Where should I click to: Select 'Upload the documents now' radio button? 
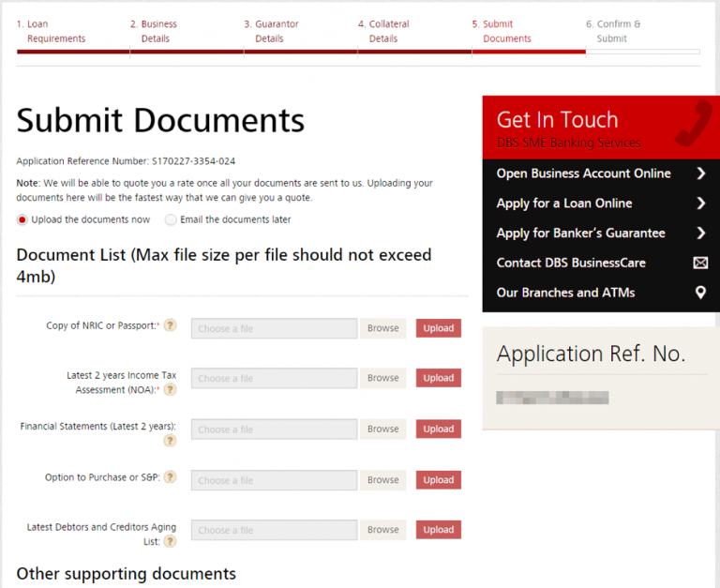[x=22, y=219]
